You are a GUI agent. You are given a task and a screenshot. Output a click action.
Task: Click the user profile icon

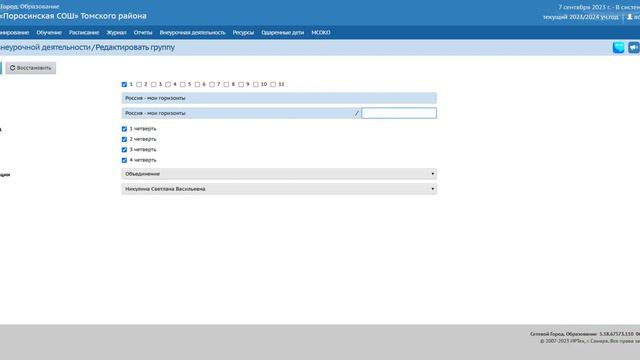coord(629,17)
